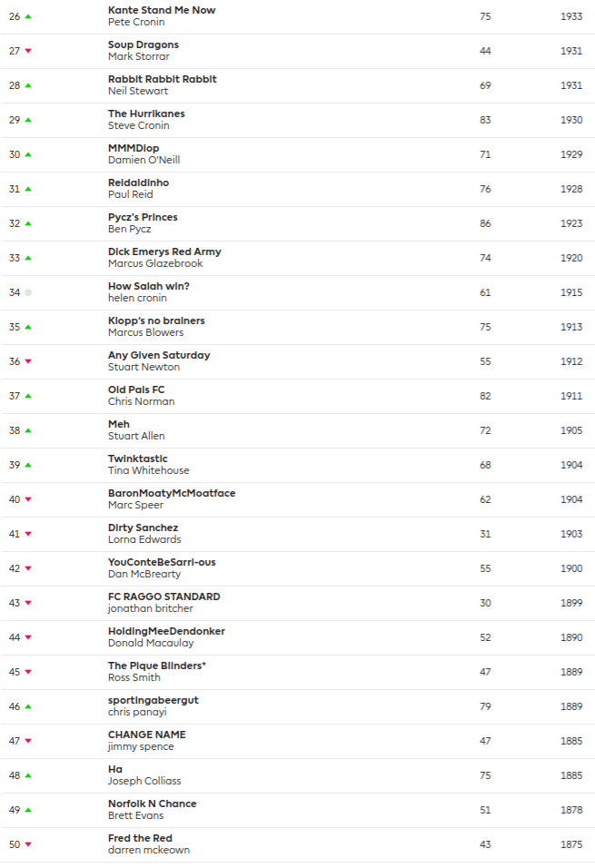Click red down arrow beside rank 50
This screenshot has height=868, width=595.
coord(28,844)
